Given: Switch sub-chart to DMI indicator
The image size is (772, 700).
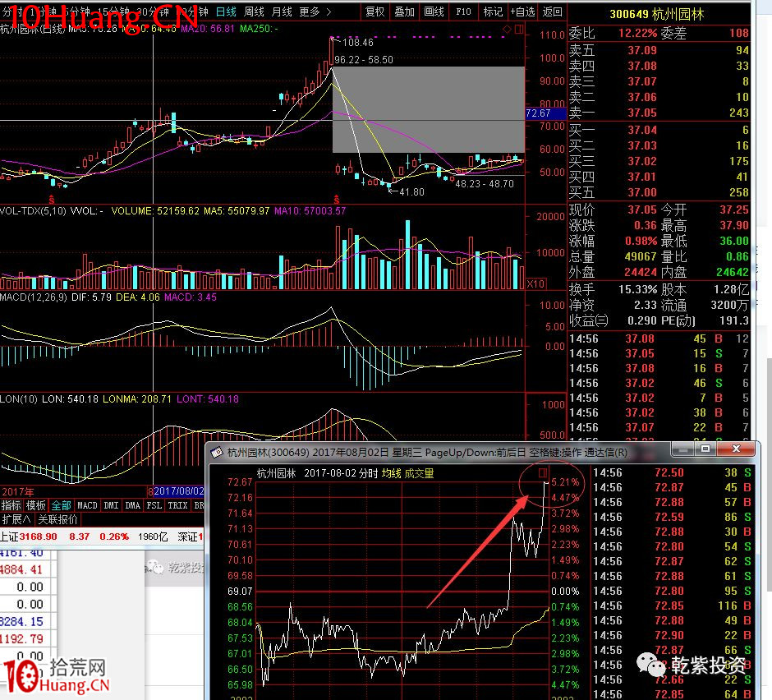Looking at the screenshot, I should [111, 505].
